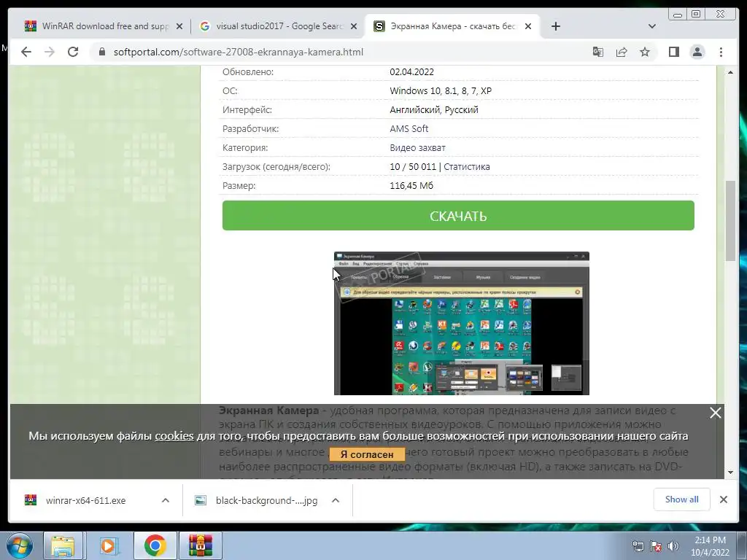Open the AMS Soft developer link
The height and width of the screenshot is (560, 747).
[x=409, y=128]
